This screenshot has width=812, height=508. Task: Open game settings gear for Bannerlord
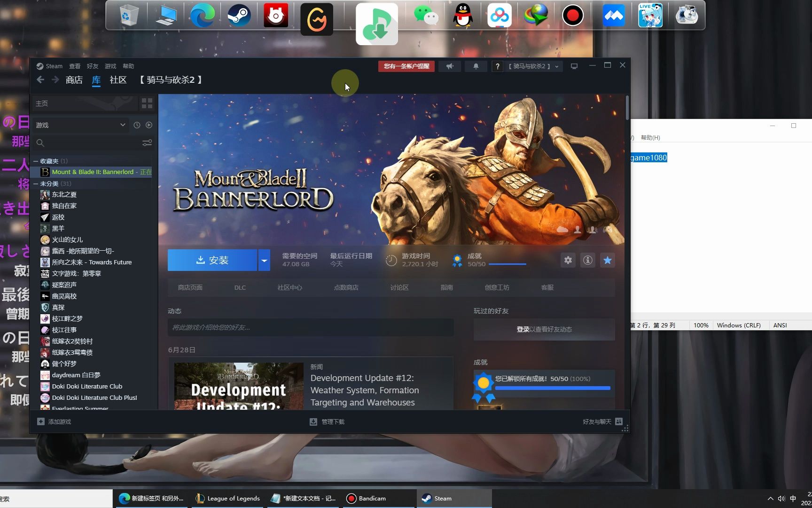(568, 260)
